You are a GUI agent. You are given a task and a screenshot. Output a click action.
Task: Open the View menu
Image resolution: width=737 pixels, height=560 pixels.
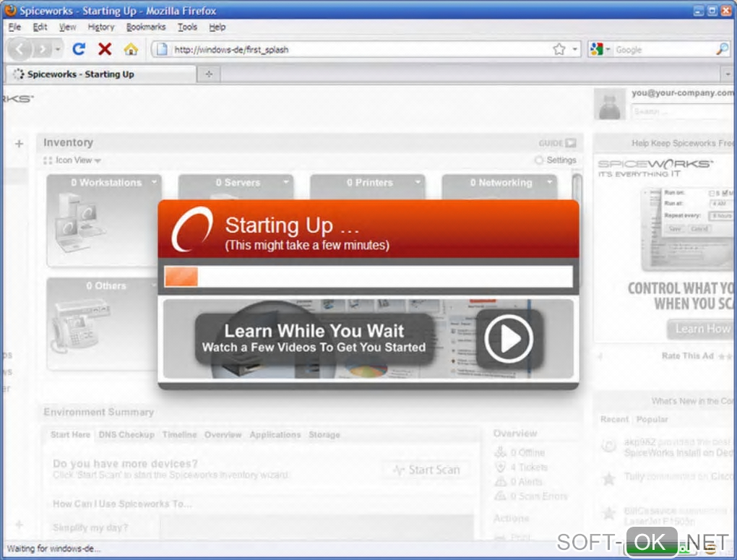click(x=67, y=27)
